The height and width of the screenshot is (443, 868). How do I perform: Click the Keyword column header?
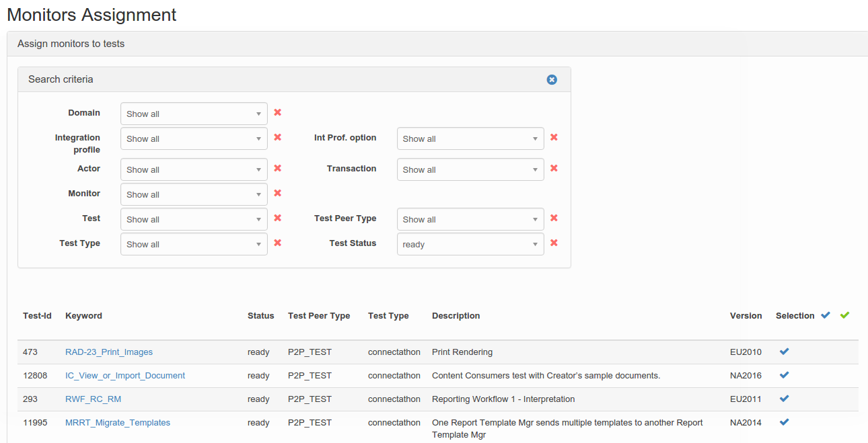[x=83, y=316]
